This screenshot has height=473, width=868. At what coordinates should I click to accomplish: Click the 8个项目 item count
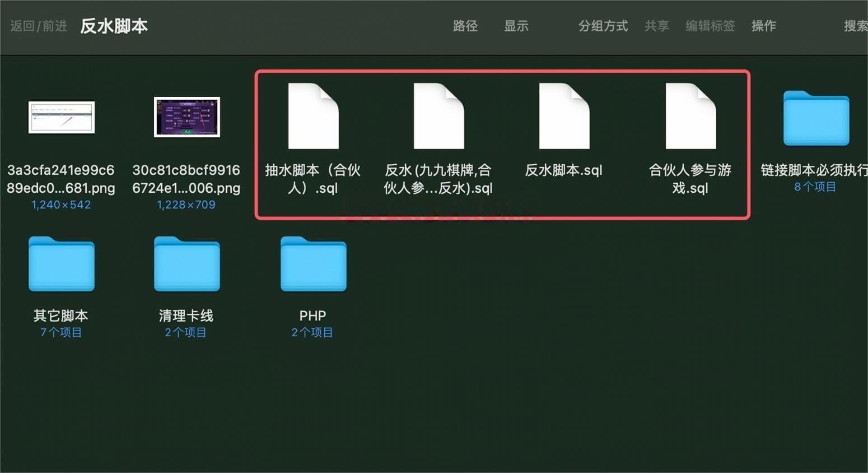pos(815,187)
